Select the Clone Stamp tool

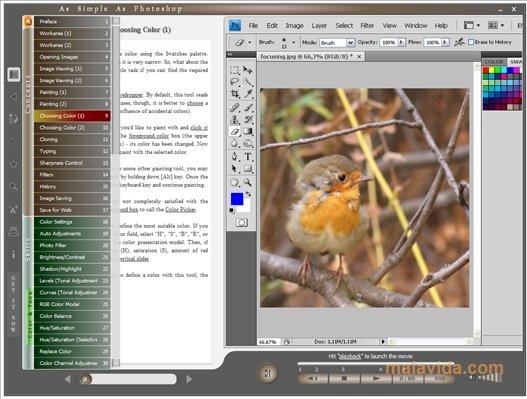coord(235,119)
